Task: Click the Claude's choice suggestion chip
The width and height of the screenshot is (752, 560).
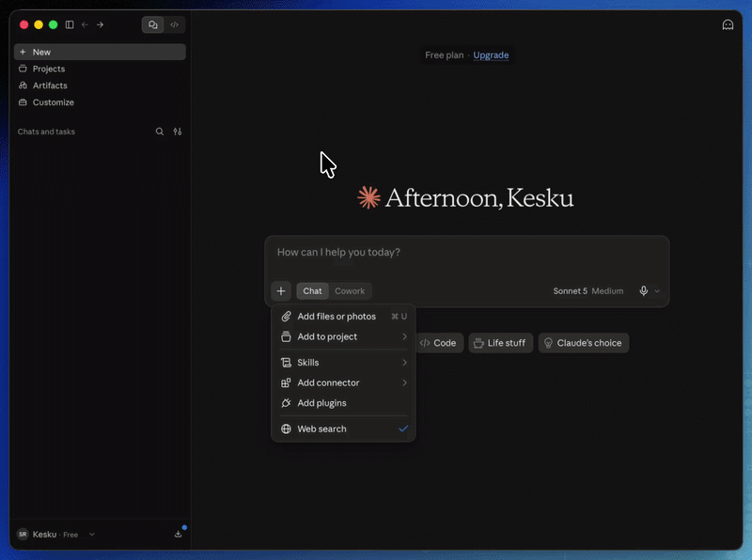Action: tap(583, 343)
